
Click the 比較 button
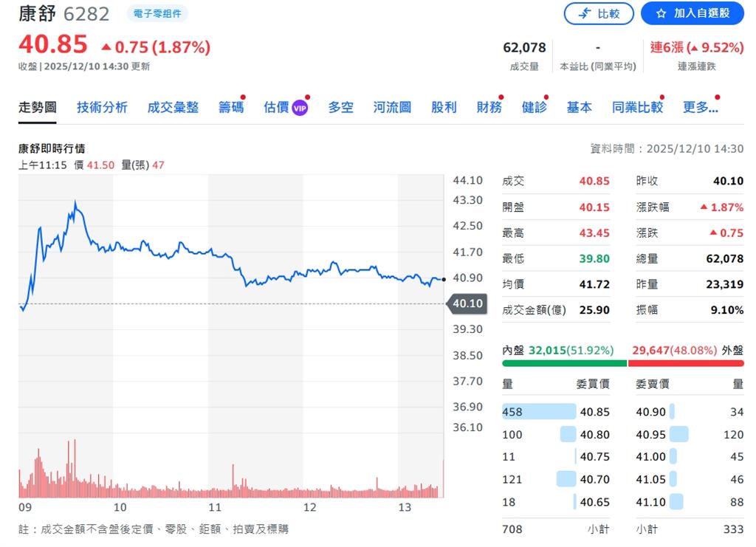(599, 13)
